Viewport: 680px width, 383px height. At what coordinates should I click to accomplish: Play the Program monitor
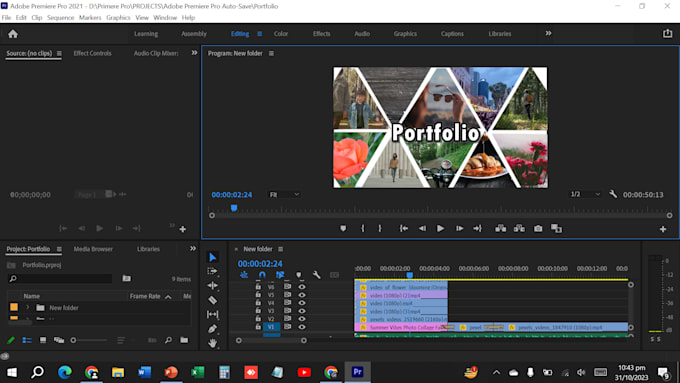[440, 229]
